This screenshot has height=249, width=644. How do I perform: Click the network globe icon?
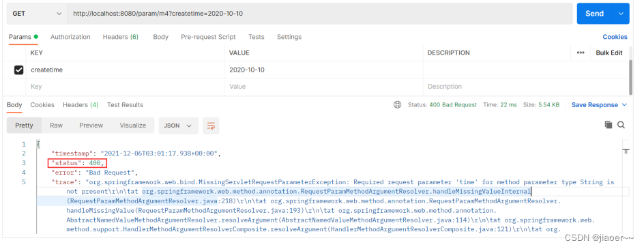(x=397, y=105)
